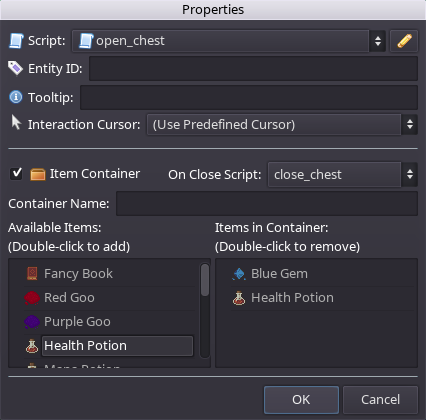
Task: Click the Entity ID tag icon
Action: tap(15, 68)
